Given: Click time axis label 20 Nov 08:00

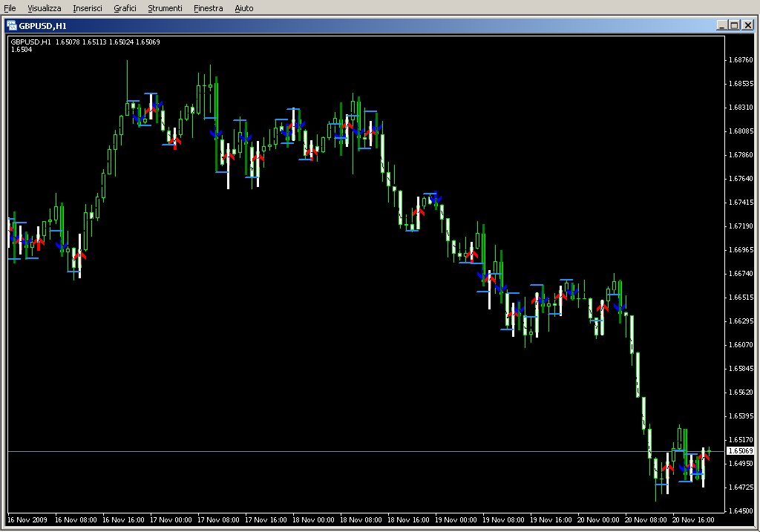Looking at the screenshot, I should coord(646,520).
